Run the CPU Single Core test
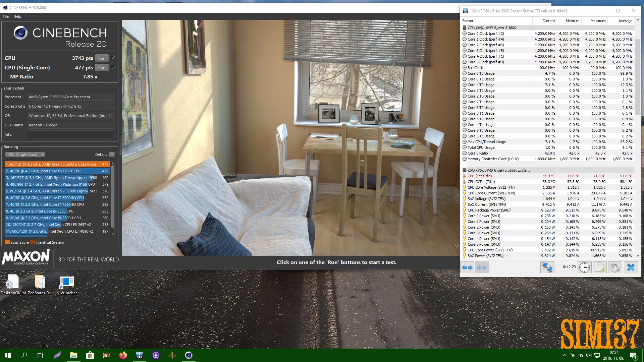The height and width of the screenshot is (362, 644). click(x=102, y=68)
